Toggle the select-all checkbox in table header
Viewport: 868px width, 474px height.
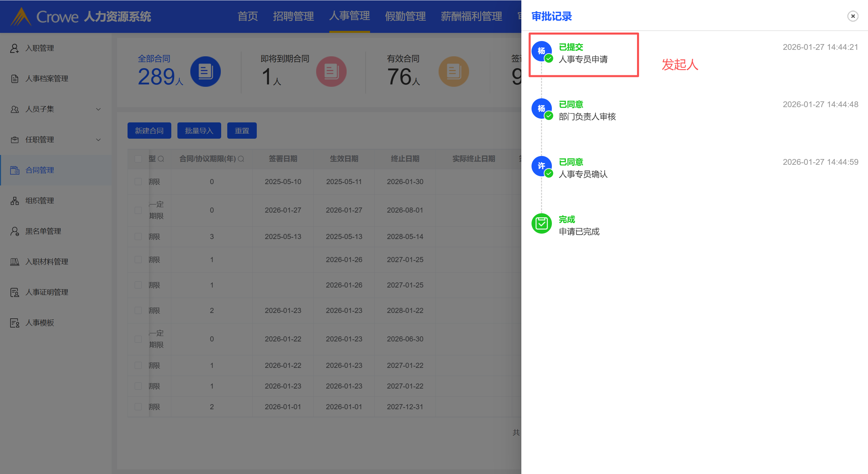pos(138,159)
